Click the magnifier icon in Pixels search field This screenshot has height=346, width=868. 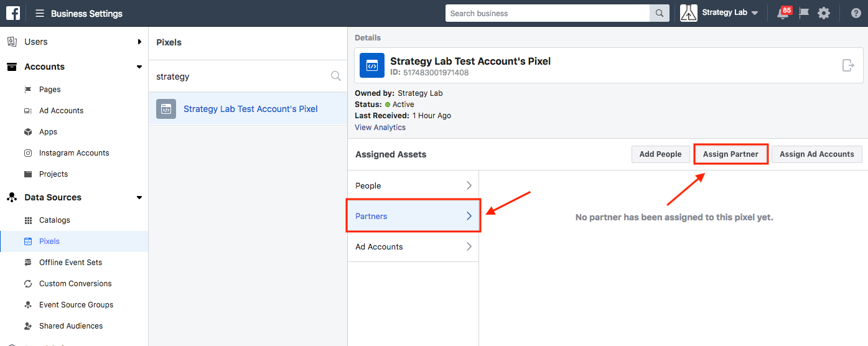tap(336, 77)
